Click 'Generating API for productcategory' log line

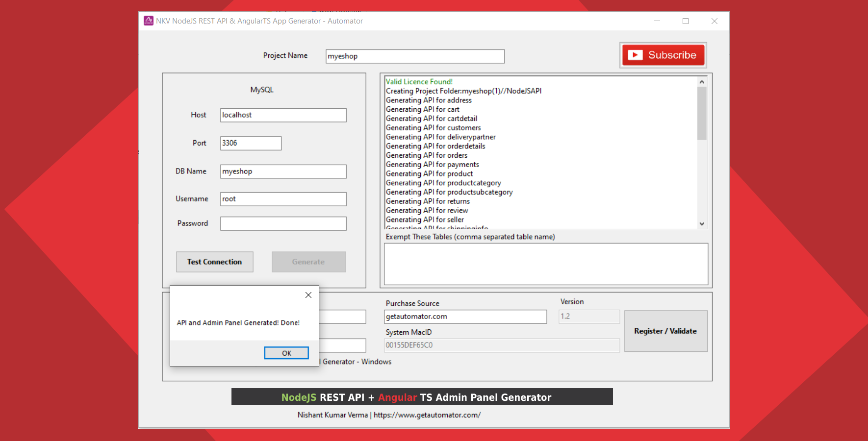[443, 183]
